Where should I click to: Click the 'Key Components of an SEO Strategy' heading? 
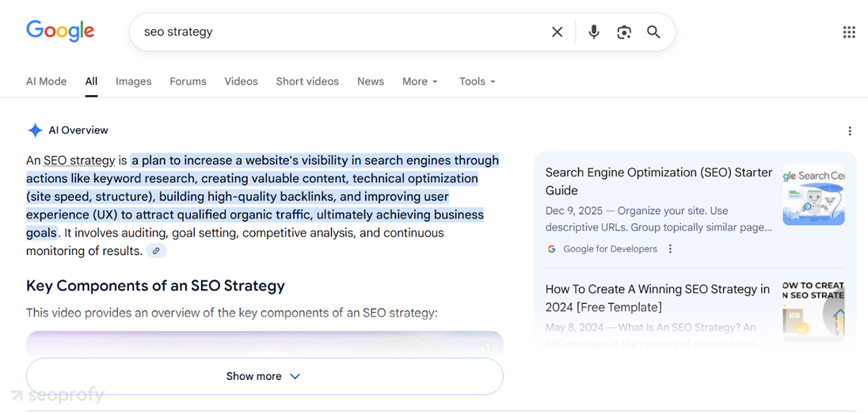point(155,286)
